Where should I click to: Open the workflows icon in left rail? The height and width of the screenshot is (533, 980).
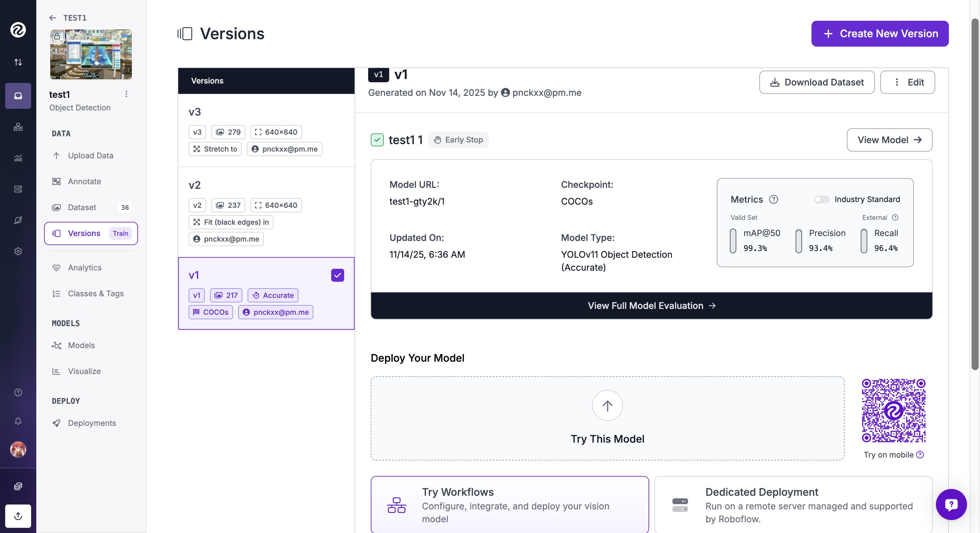point(18,127)
